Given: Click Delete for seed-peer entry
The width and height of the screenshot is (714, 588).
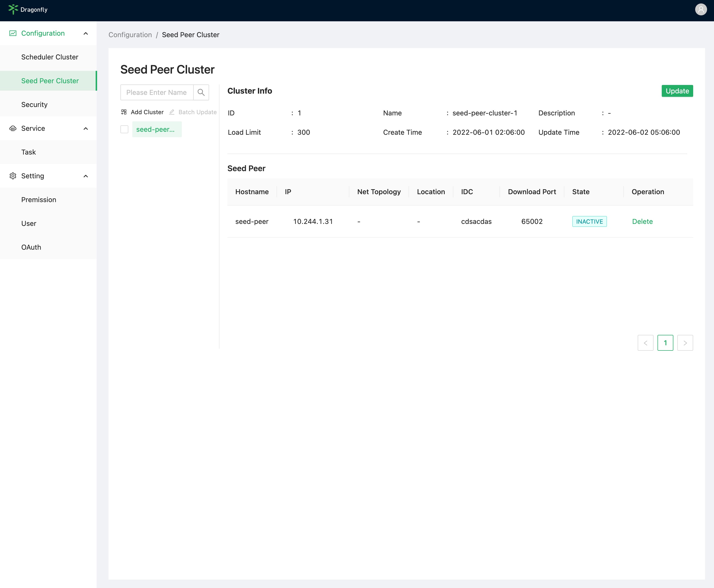Looking at the screenshot, I should (642, 221).
